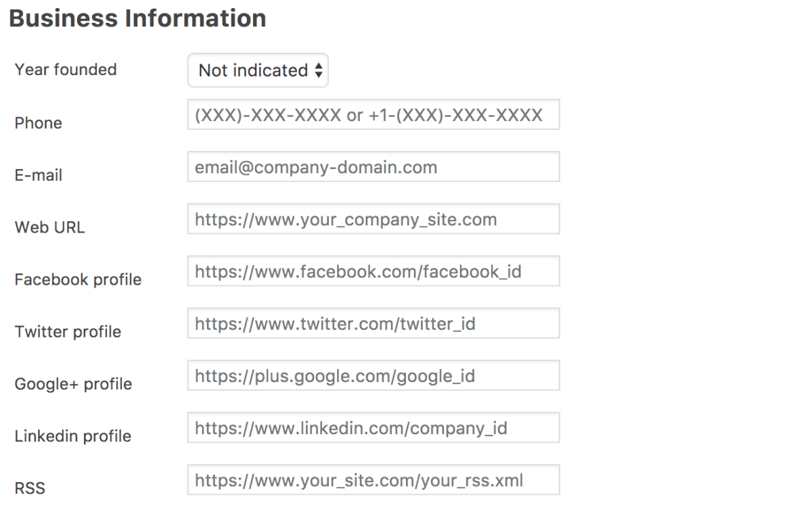
Task: Select the Web URL input box
Action: pos(373,219)
